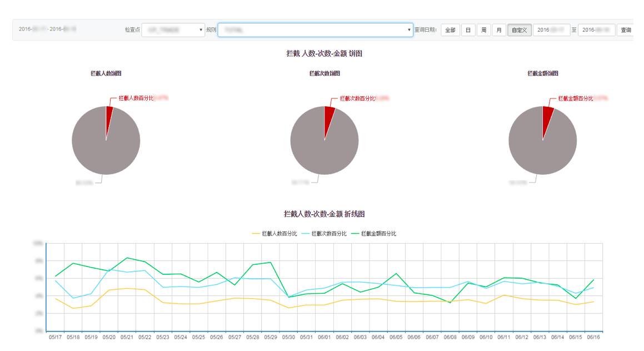The height and width of the screenshot is (351, 644).
Task: Expand the 规则 rule dropdown
Action: (315, 30)
